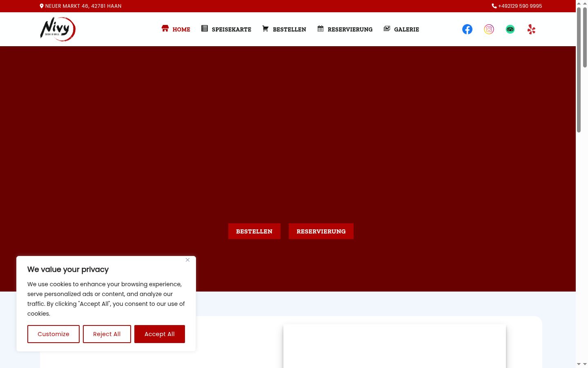The width and height of the screenshot is (588, 368).
Task: Click the images icon beside GALERIE
Action: coord(387,29)
